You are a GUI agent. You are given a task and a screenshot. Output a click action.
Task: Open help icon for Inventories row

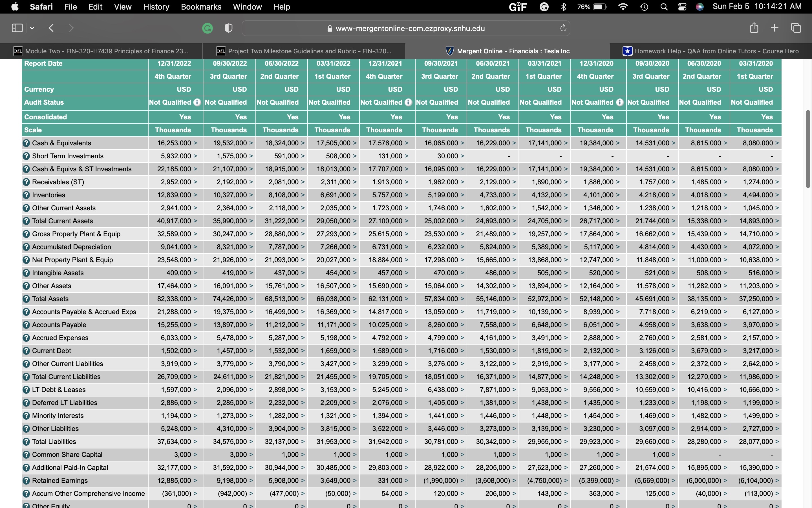[26, 195]
